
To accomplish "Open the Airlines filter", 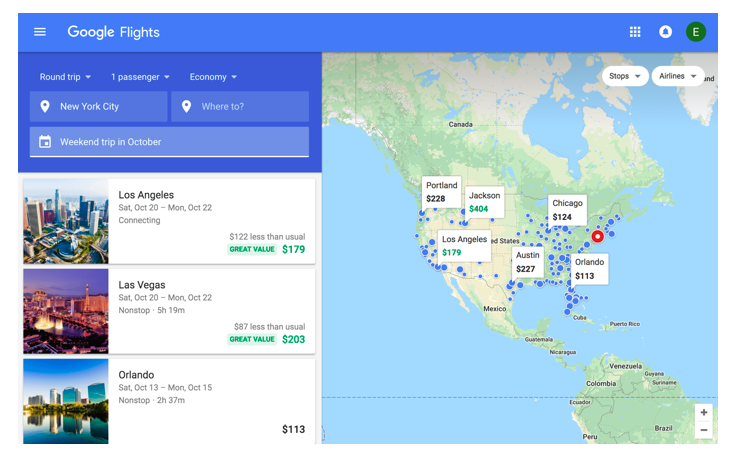I will (678, 76).
